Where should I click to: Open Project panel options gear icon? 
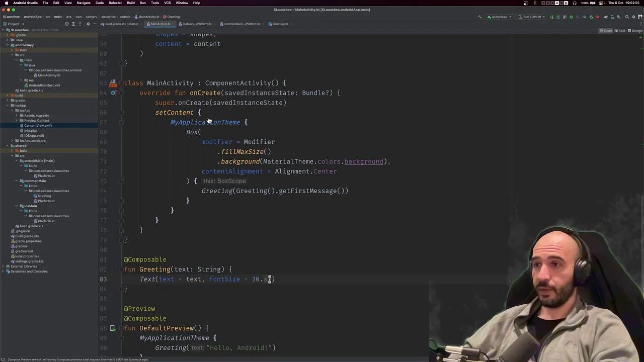coord(88,24)
